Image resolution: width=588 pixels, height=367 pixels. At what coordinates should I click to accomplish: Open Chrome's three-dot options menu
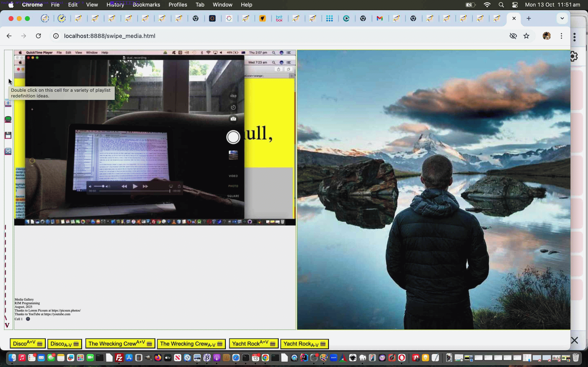tap(561, 36)
